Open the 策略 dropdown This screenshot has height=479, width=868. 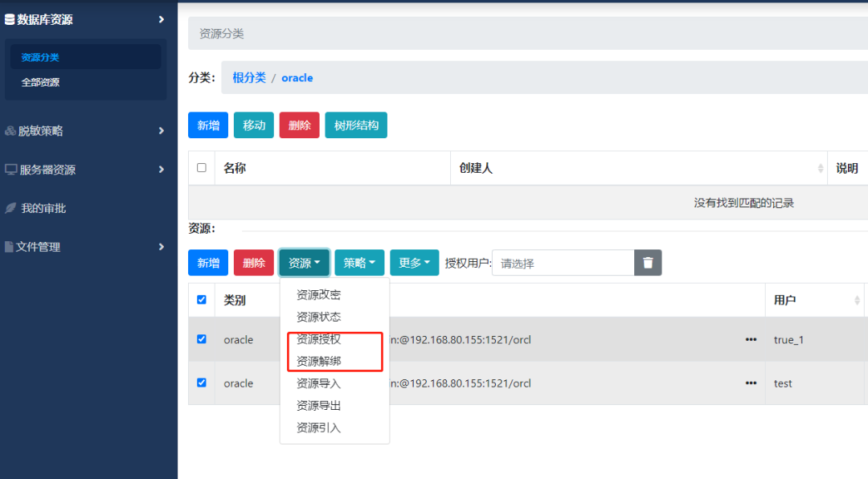click(359, 263)
